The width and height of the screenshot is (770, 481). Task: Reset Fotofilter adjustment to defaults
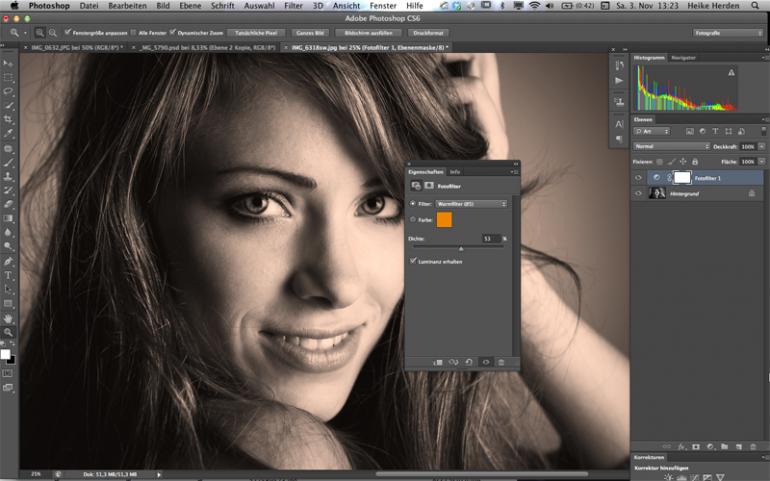pyautogui.click(x=468, y=362)
